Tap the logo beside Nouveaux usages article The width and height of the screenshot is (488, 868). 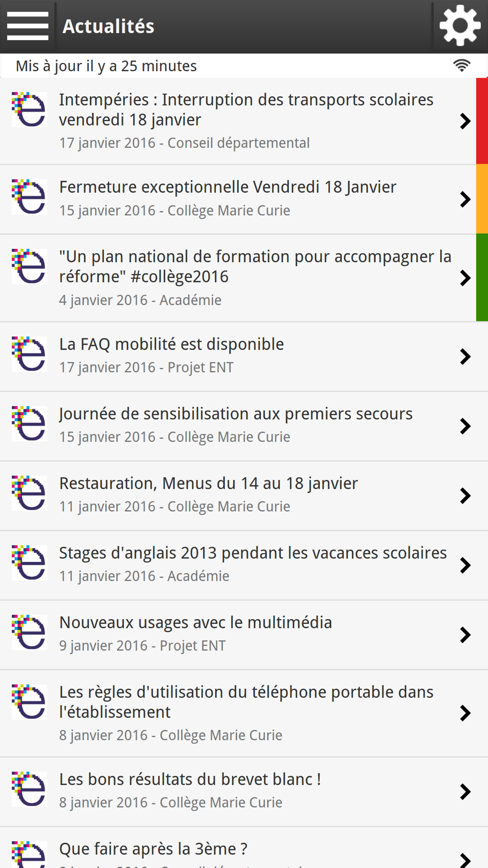(29, 632)
